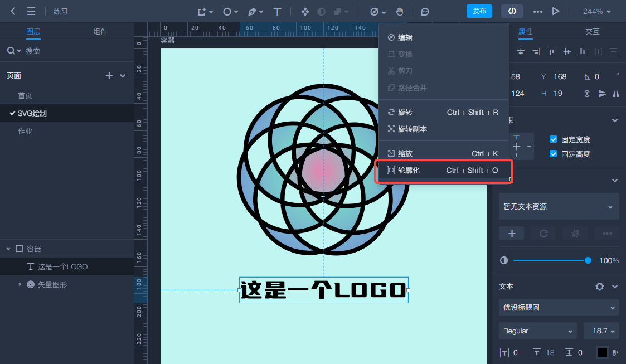Click the code view icon near 发布
The height and width of the screenshot is (364, 626).
click(x=512, y=11)
